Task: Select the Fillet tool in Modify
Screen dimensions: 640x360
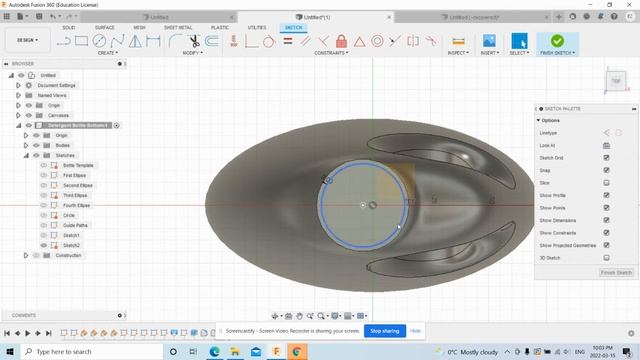Action: click(176, 41)
